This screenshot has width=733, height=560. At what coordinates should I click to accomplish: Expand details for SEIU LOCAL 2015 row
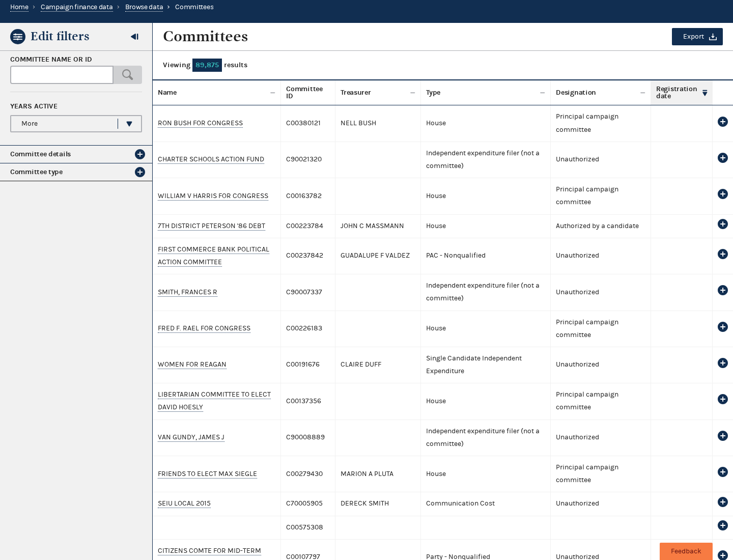(x=723, y=502)
